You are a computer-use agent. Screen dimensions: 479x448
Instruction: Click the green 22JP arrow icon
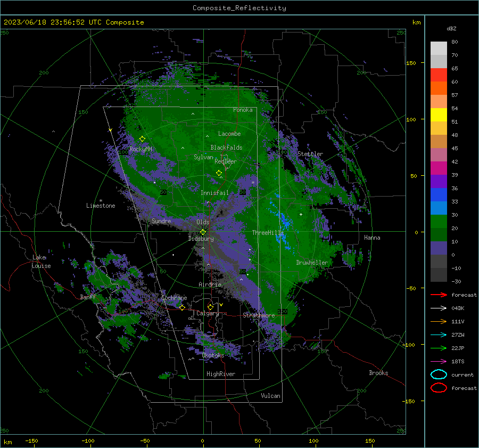coord(439,348)
